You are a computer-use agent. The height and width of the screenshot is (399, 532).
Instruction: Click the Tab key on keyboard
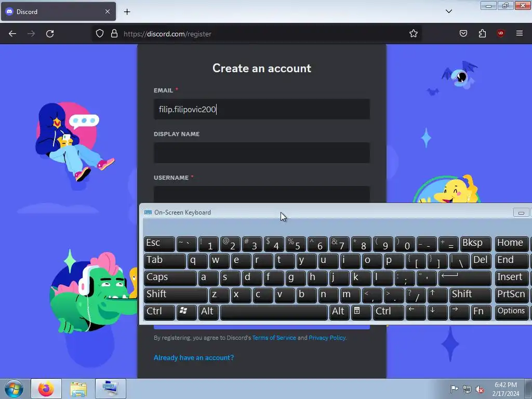point(165,261)
